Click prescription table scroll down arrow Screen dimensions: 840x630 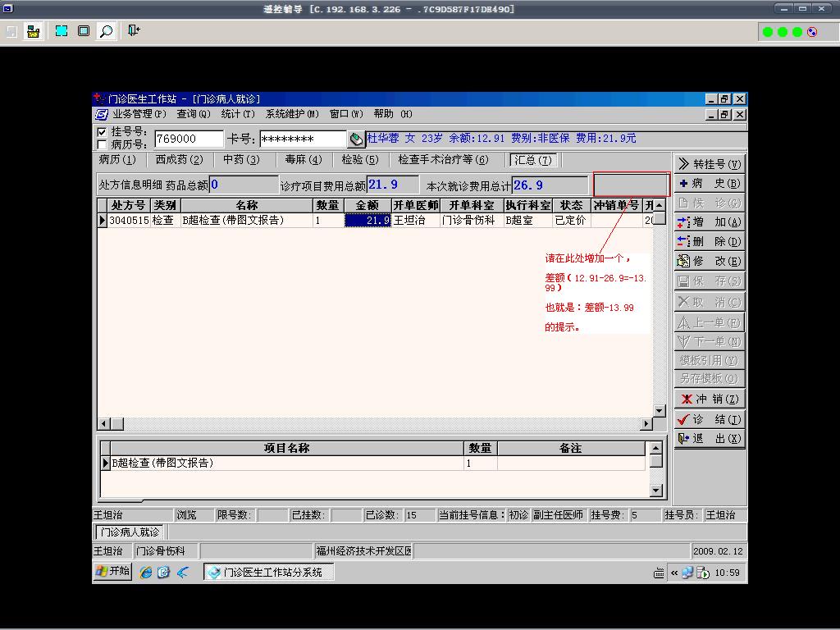click(x=660, y=411)
